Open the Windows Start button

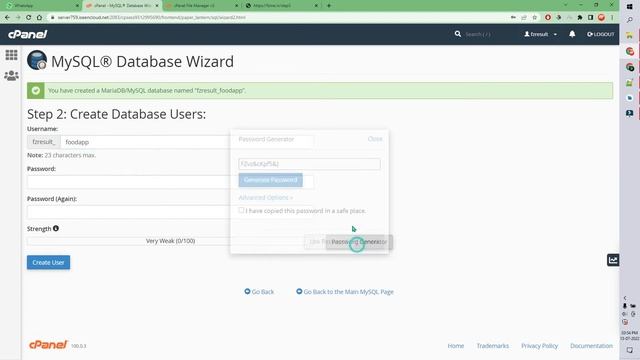[x=629, y=6]
